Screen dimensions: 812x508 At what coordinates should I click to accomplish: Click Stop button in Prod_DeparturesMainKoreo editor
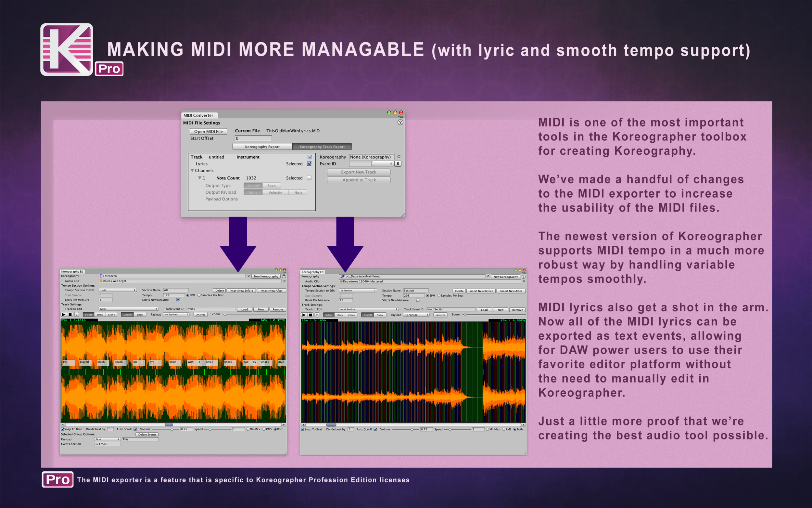[311, 315]
